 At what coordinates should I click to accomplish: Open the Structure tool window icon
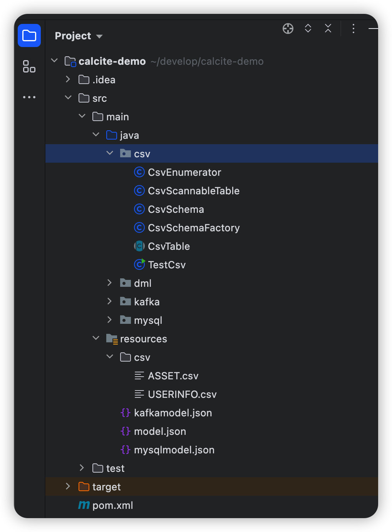29,66
